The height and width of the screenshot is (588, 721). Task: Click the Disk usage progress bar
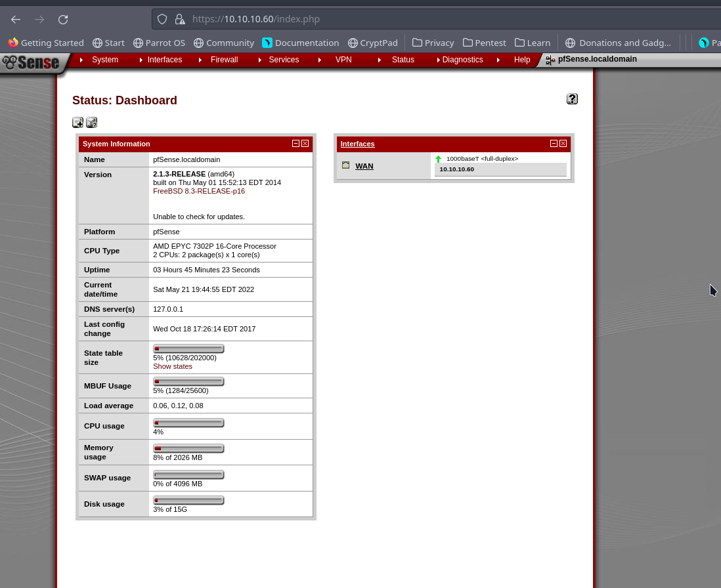188,500
